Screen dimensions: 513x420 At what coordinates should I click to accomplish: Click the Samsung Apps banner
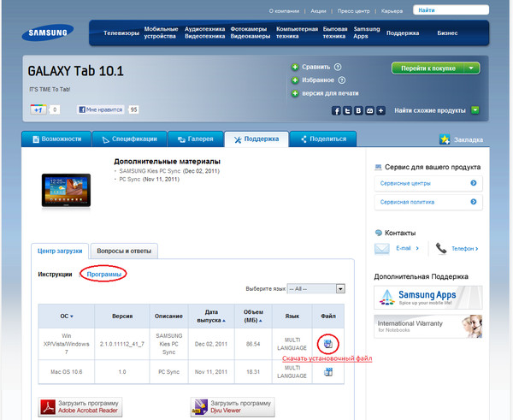(428, 298)
